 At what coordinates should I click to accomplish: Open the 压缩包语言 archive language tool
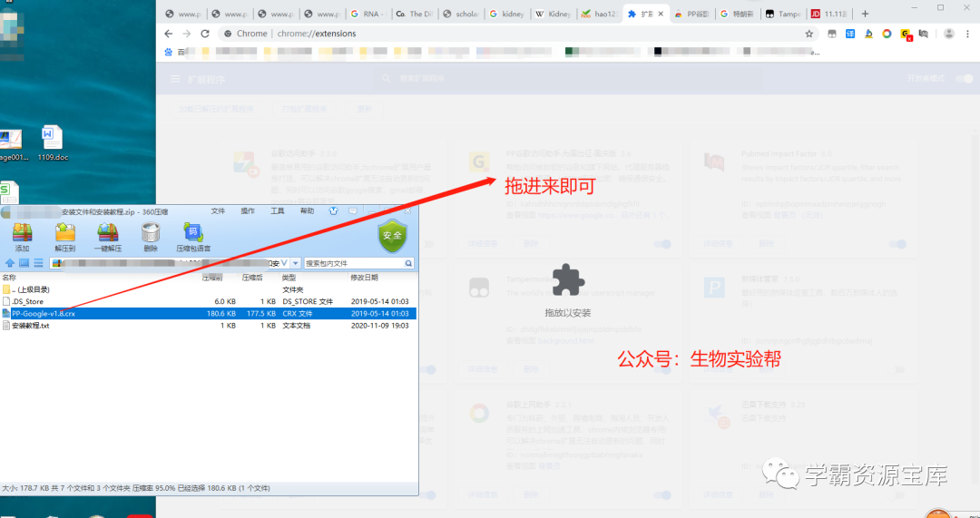click(x=193, y=237)
